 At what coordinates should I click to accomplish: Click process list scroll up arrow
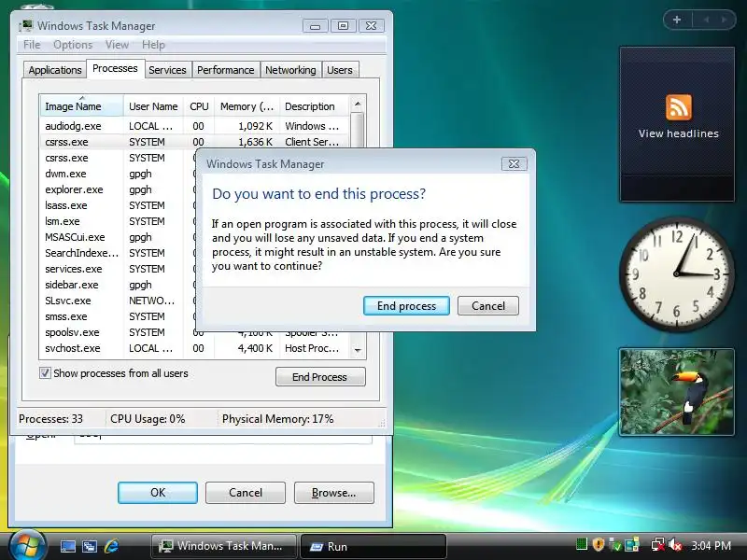pyautogui.click(x=358, y=104)
